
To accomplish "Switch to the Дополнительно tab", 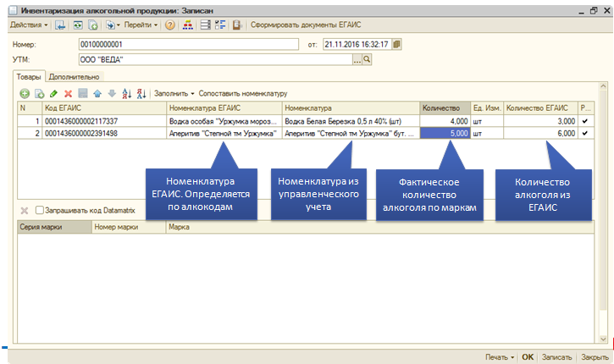I will coord(74,77).
